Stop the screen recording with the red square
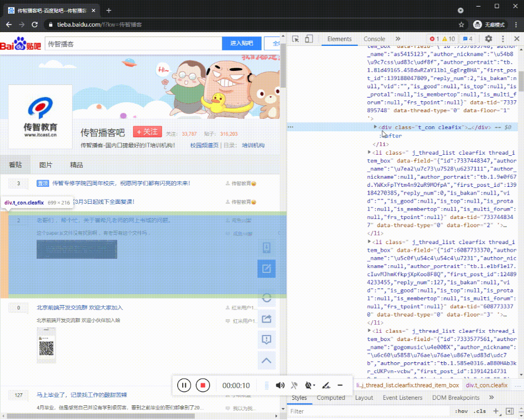524x420 pixels. 202,385
